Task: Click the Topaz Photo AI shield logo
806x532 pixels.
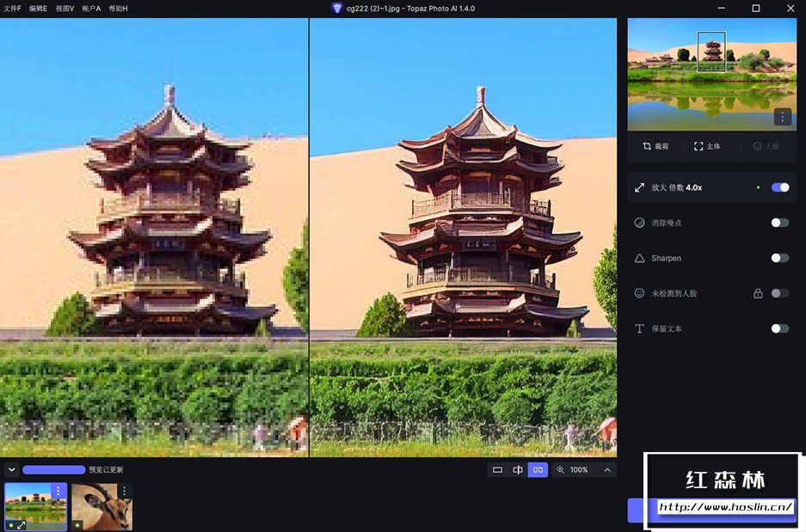Action: 336,9
